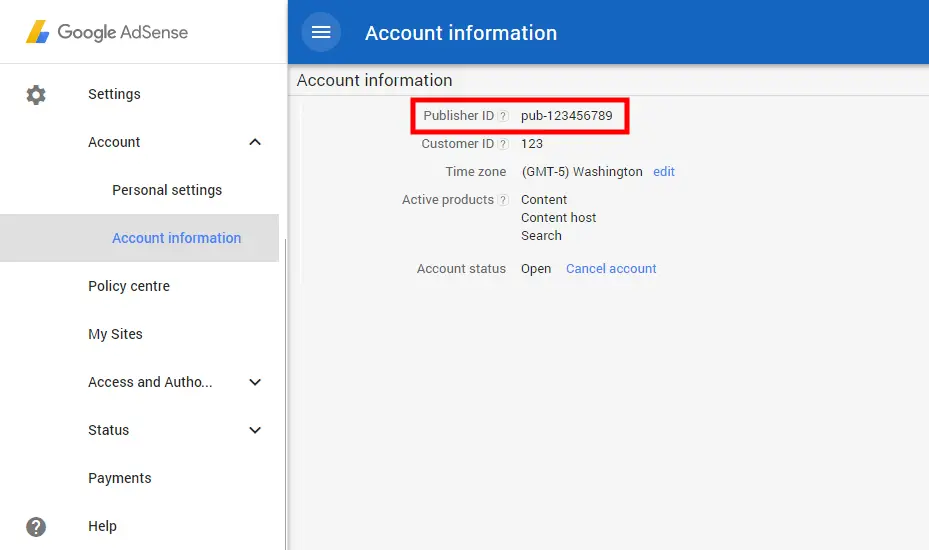The width and height of the screenshot is (929, 550).
Task: Select Account information in sidebar
Action: pos(177,238)
